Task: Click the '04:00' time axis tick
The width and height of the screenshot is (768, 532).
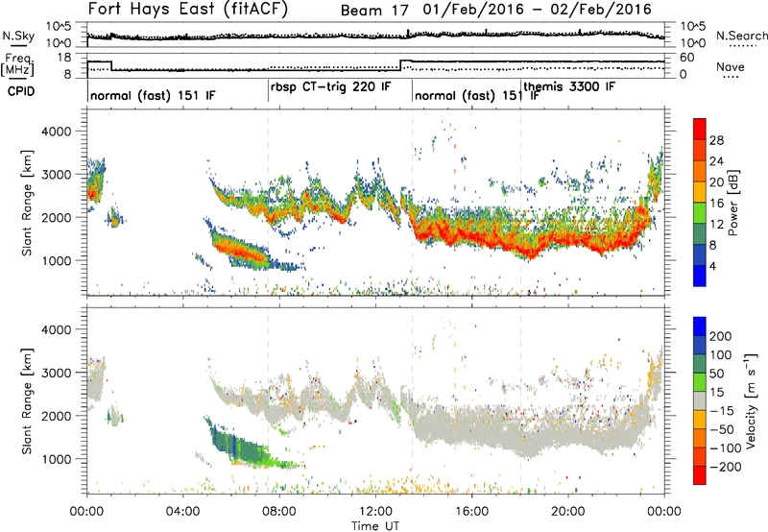Action: point(183,511)
